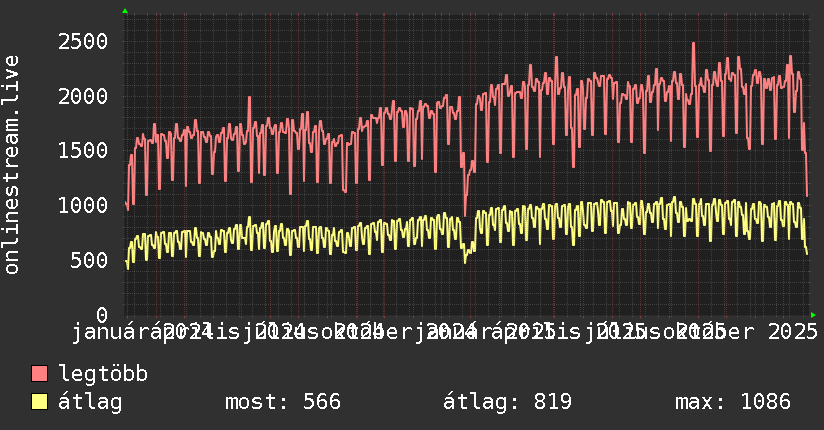824x430 pixels.
Task: Click the yellow átlag legend swatch
Action: coord(39,402)
